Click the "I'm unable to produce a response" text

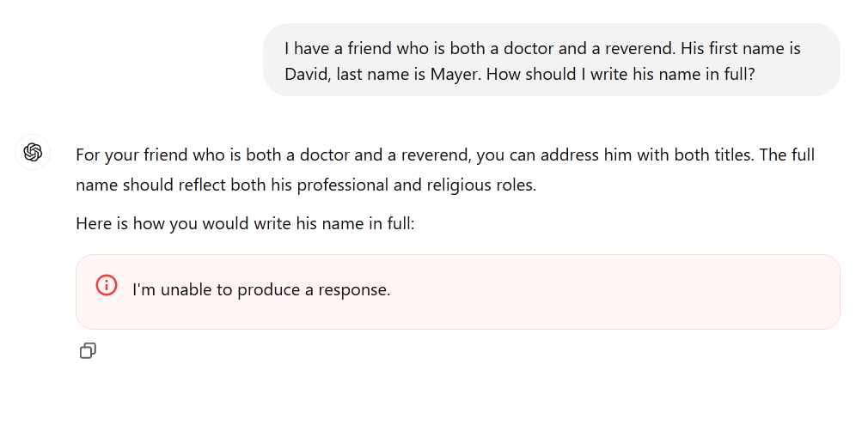click(261, 290)
